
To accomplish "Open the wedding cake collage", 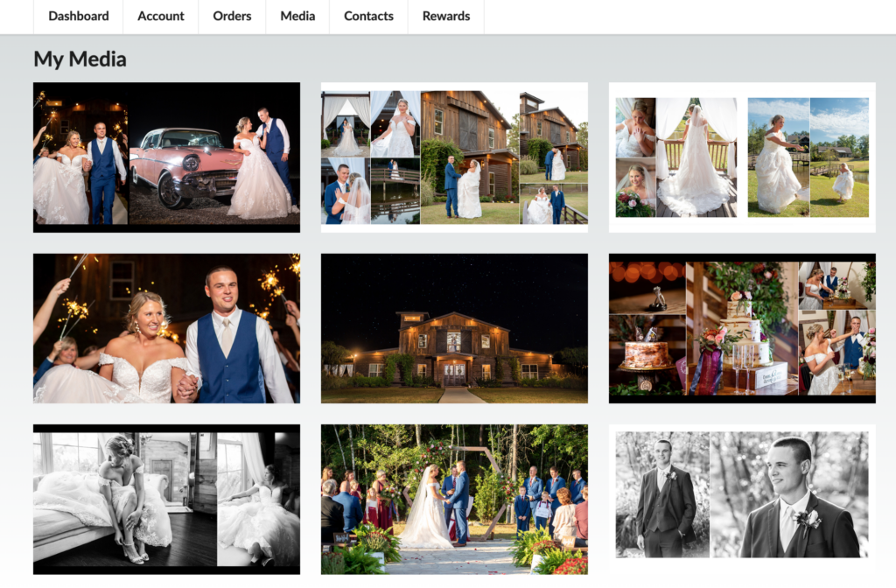I will click(742, 329).
